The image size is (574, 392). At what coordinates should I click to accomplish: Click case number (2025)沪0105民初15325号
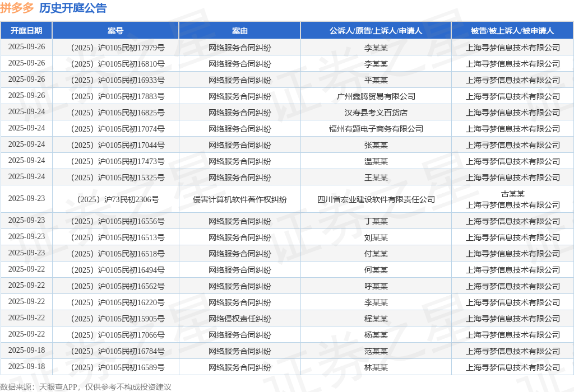pos(115,178)
